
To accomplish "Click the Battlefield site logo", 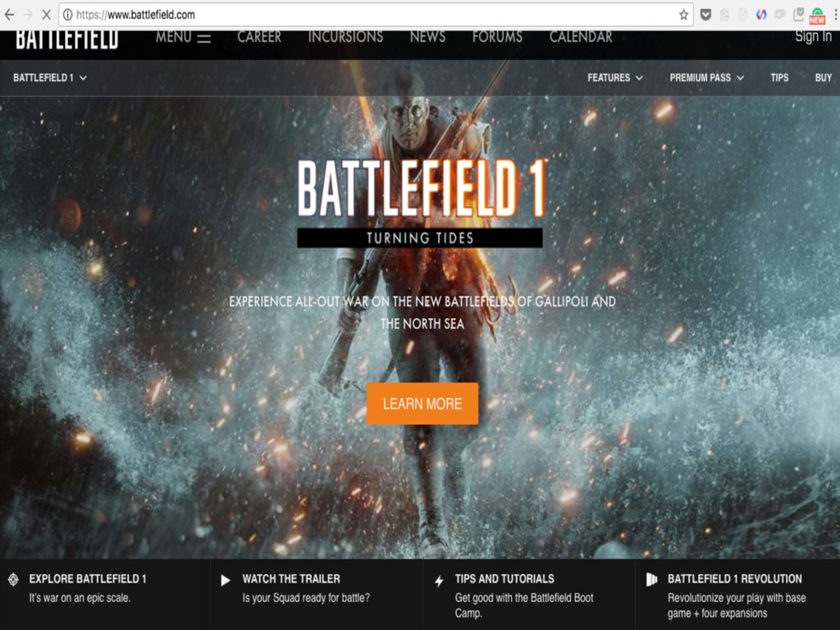I will (x=67, y=39).
